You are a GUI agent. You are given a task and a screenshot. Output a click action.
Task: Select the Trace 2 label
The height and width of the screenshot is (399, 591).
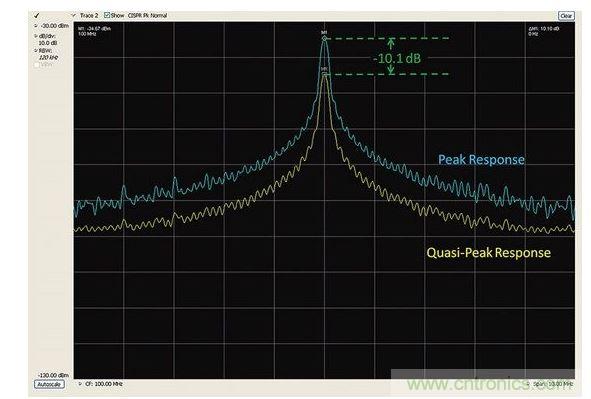[x=89, y=15]
